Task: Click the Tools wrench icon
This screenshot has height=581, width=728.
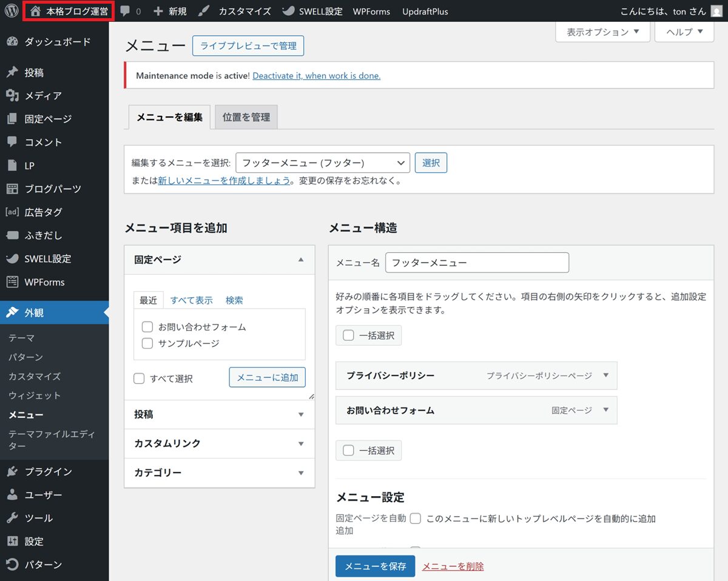Action: point(12,518)
